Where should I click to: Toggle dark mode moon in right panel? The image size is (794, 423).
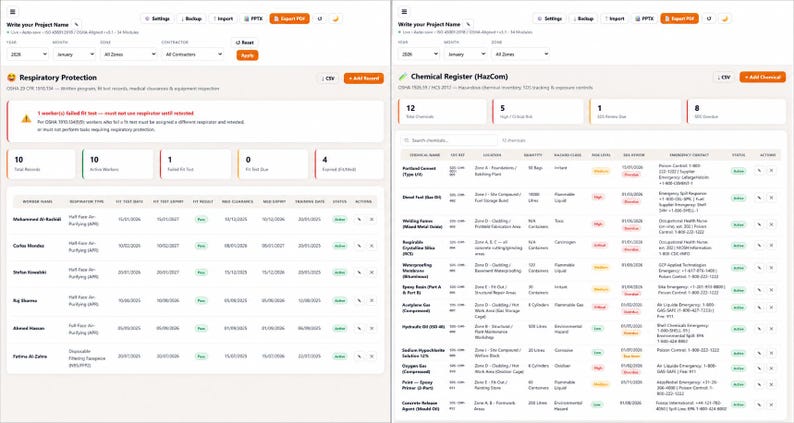[x=725, y=19]
